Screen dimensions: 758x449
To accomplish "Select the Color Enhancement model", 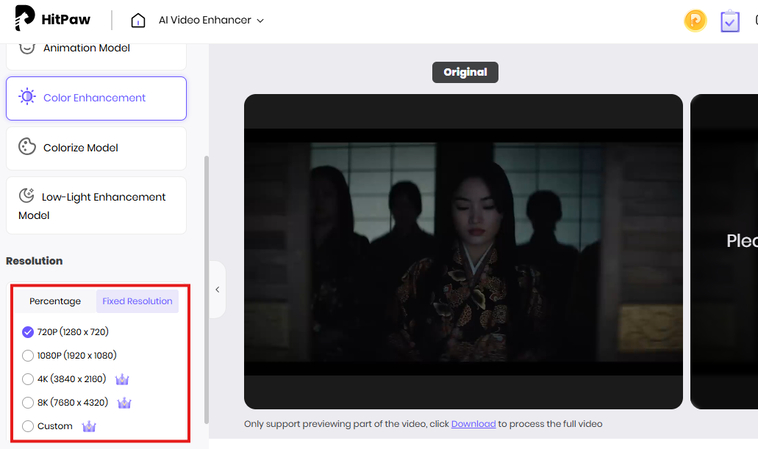I will click(x=96, y=98).
